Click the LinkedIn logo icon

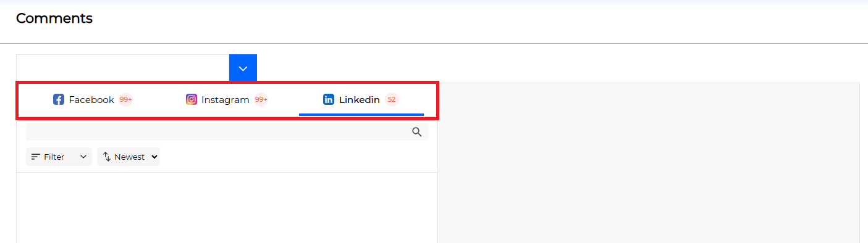pos(329,99)
